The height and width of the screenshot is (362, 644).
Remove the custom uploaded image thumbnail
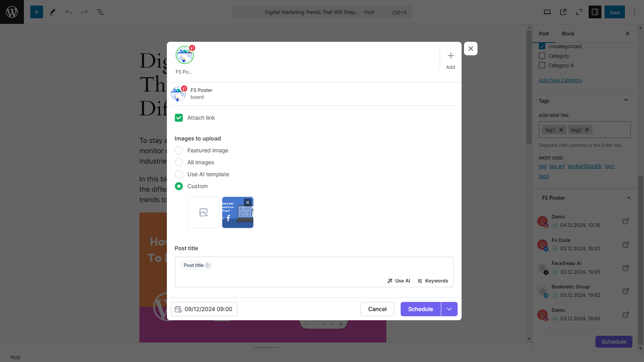point(248,202)
